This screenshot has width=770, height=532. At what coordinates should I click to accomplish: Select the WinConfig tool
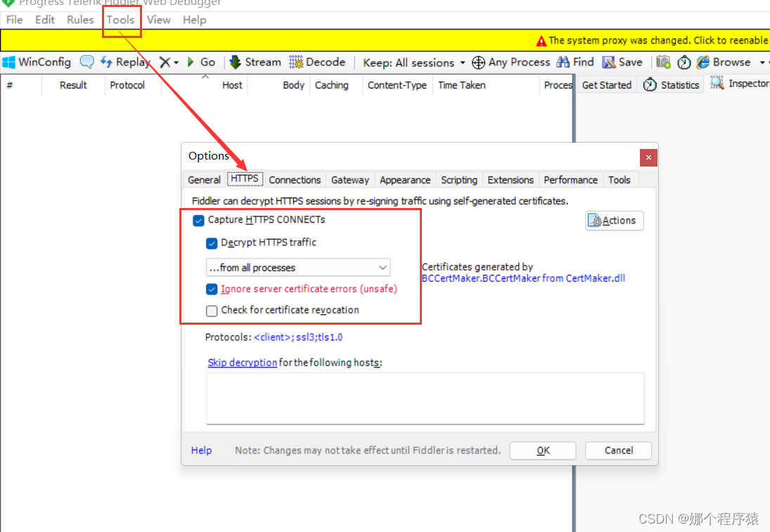tap(37, 62)
